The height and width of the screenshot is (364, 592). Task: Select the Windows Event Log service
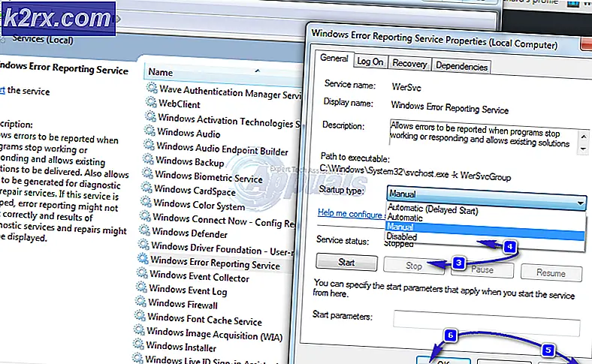(188, 290)
